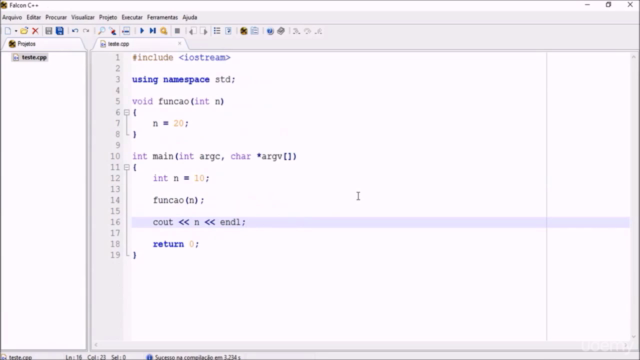
Task: Undo the last edit
Action: 75,31
